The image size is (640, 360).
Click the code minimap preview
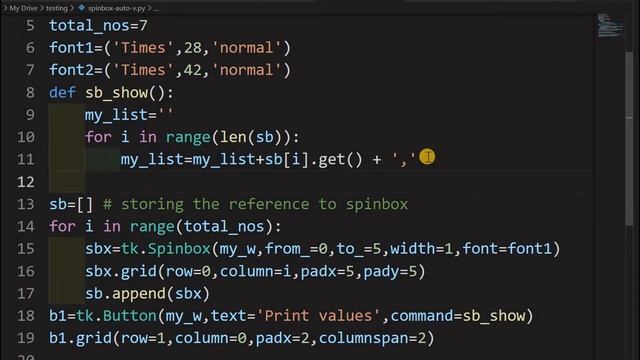point(610,25)
